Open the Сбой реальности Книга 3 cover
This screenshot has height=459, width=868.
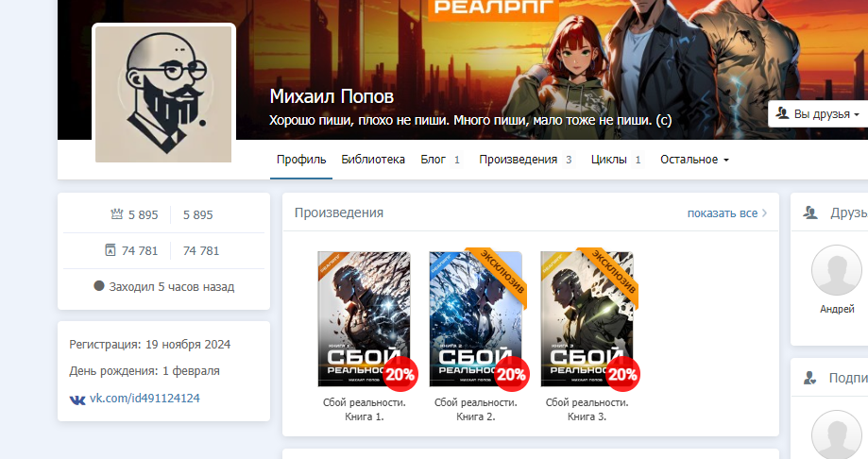(587, 319)
